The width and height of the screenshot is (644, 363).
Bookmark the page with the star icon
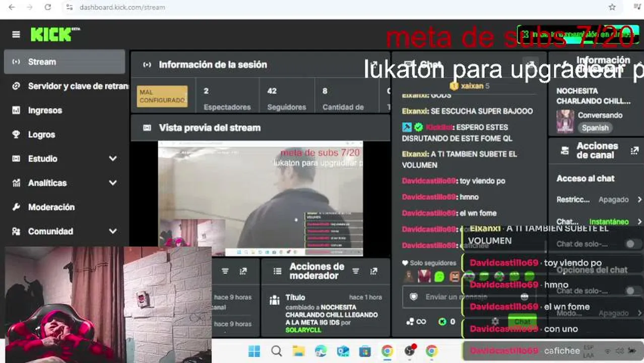point(612,7)
